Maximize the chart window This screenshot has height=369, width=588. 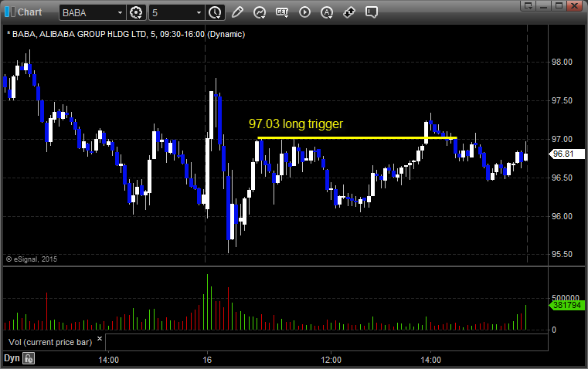coord(559,5)
